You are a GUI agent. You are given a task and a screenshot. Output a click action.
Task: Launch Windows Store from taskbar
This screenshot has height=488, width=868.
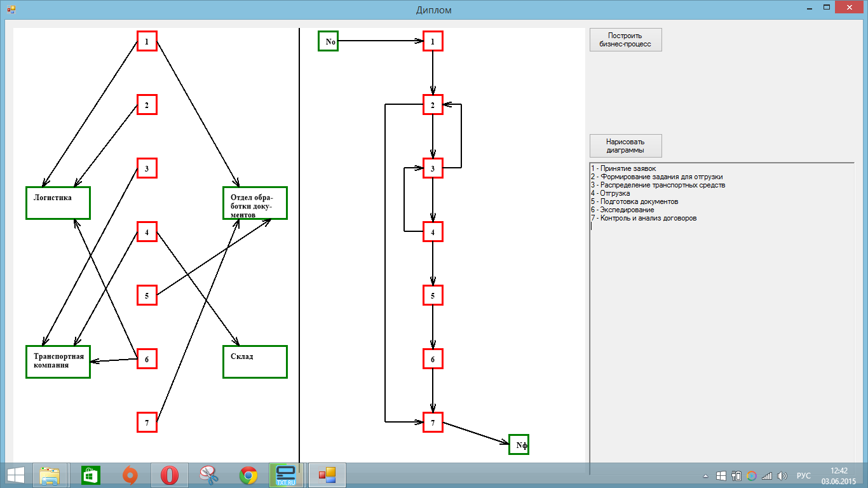90,475
